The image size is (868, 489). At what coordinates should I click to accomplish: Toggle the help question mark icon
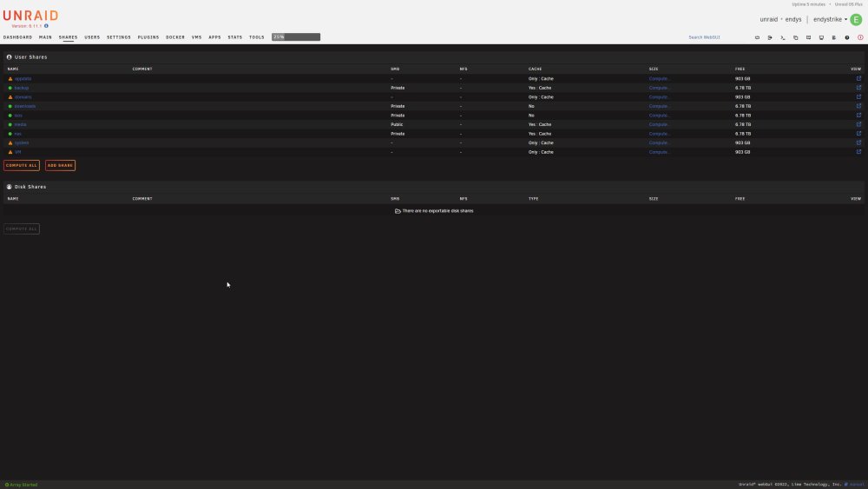pyautogui.click(x=847, y=37)
